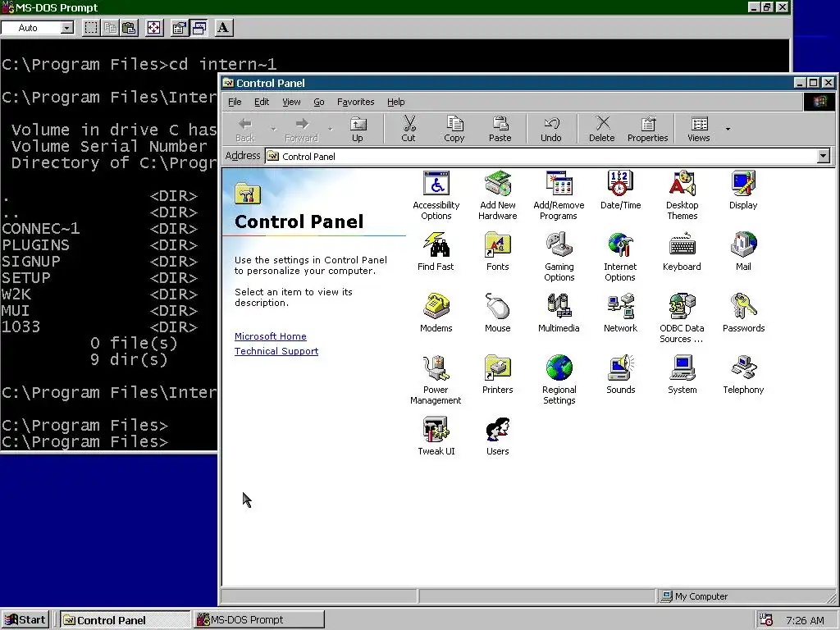Click the Undo toolbar button
840x630 pixels.
pos(551,129)
